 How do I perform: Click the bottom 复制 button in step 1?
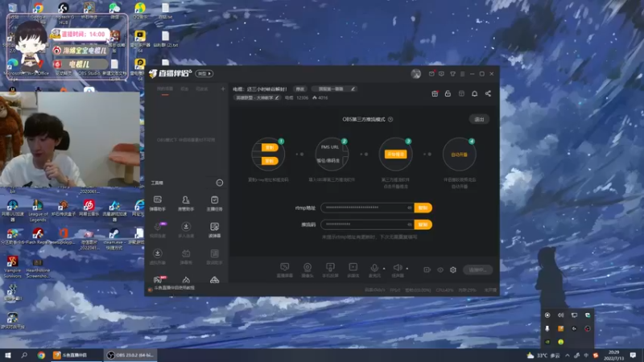pyautogui.click(x=270, y=161)
